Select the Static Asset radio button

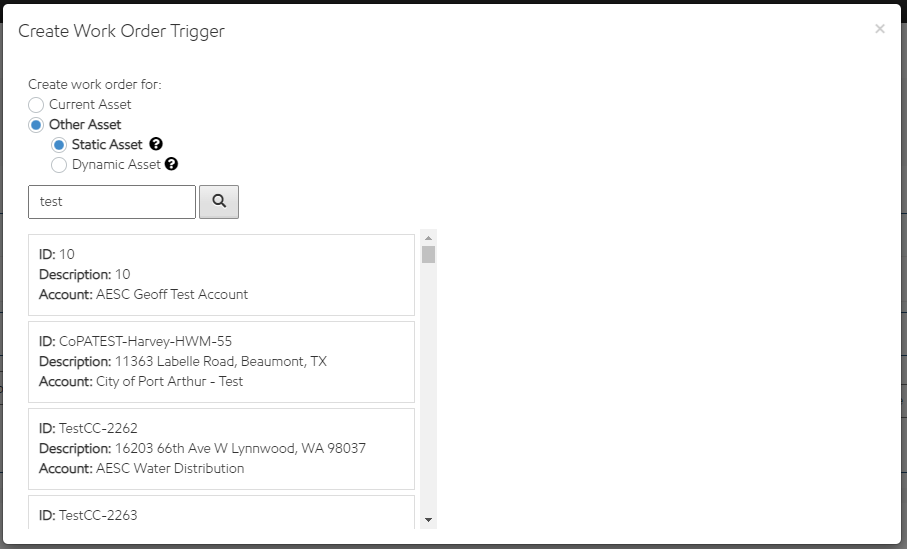(59, 144)
